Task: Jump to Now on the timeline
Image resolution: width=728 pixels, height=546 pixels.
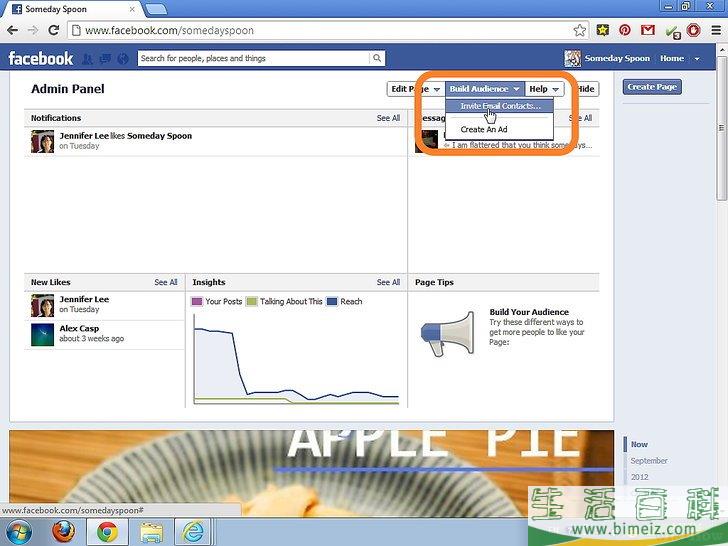Action: coord(639,444)
